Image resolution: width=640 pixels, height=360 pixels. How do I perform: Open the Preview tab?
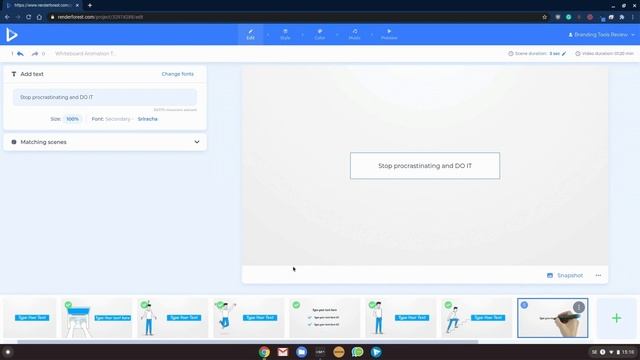389,34
